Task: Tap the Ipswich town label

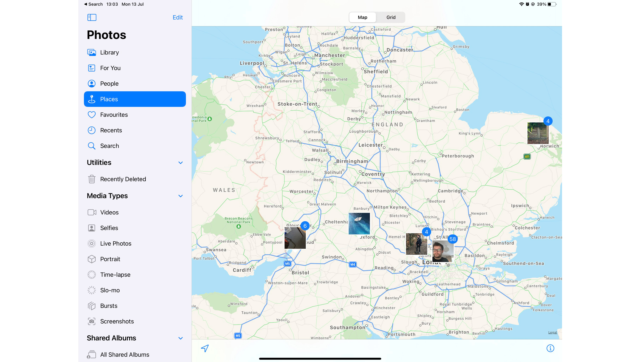Action: tap(520, 206)
